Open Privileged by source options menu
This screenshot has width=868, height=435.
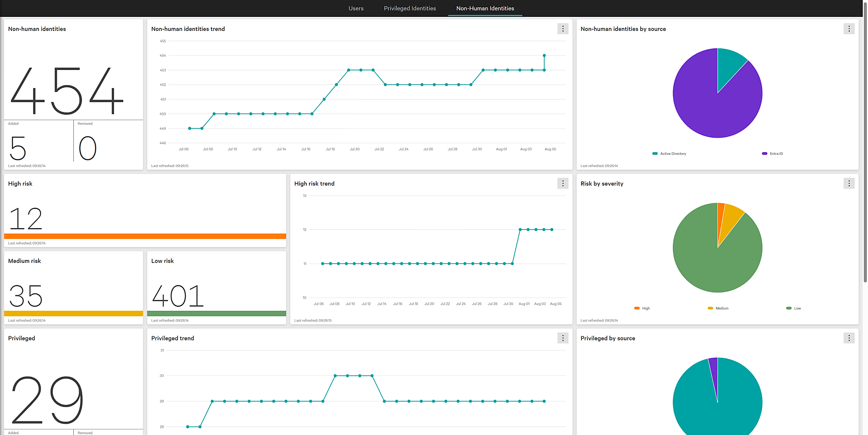tap(849, 338)
